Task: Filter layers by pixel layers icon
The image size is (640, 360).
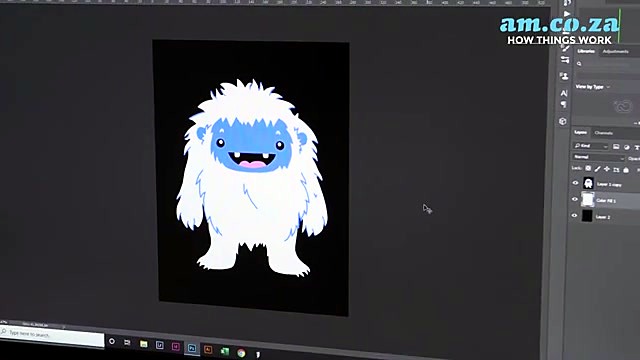Action: pyautogui.click(x=616, y=147)
